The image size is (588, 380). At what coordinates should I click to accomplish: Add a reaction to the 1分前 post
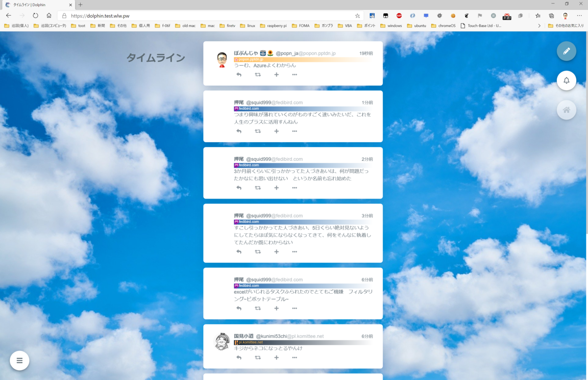tap(276, 131)
